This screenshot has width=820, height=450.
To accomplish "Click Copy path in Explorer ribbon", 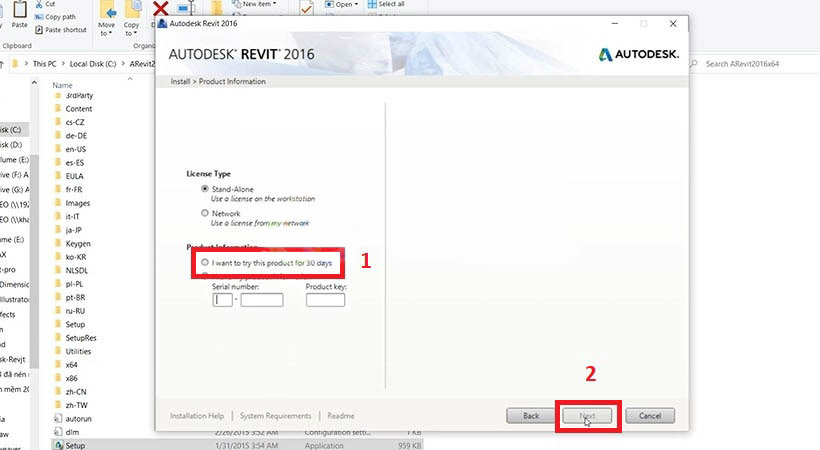I will (x=55, y=17).
